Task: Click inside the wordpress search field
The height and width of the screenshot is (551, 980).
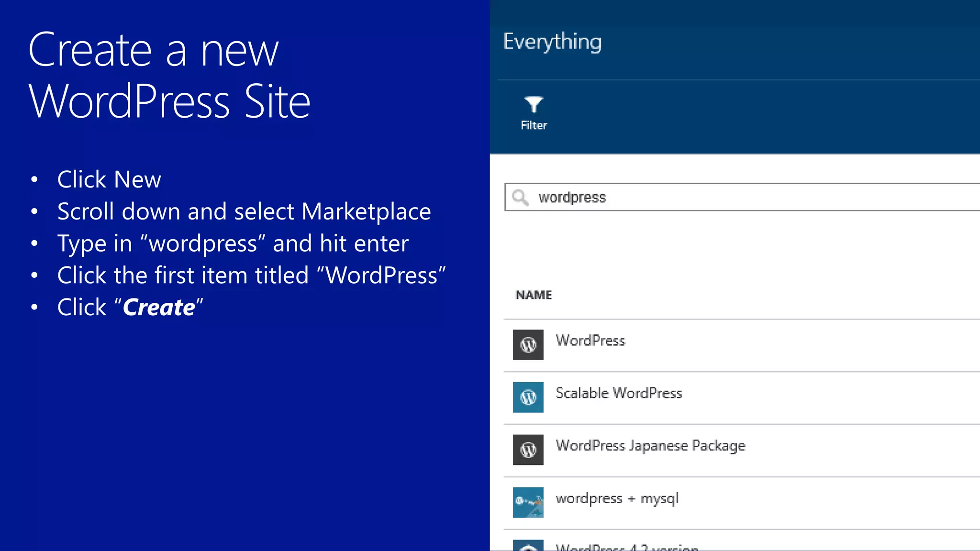Action: 718,197
